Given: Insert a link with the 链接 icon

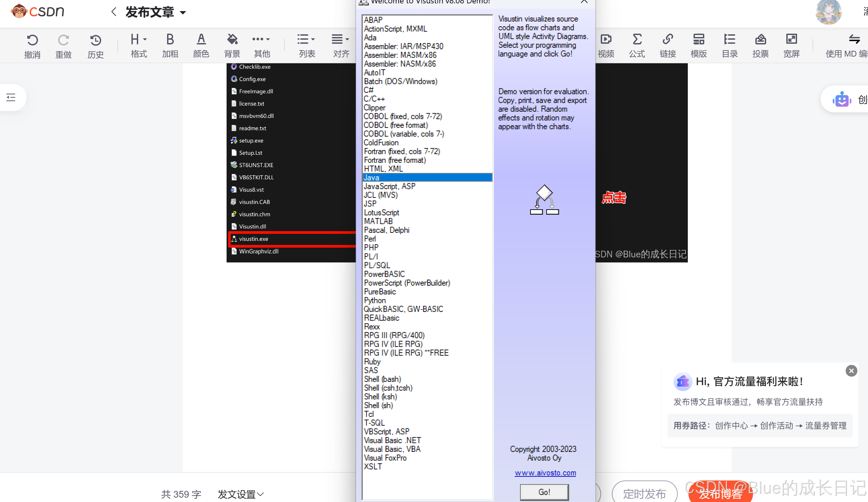Looking at the screenshot, I should coord(668,39).
